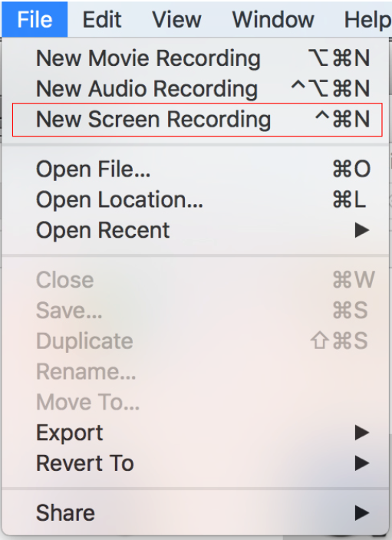Start a New Audio Recording

click(x=196, y=89)
